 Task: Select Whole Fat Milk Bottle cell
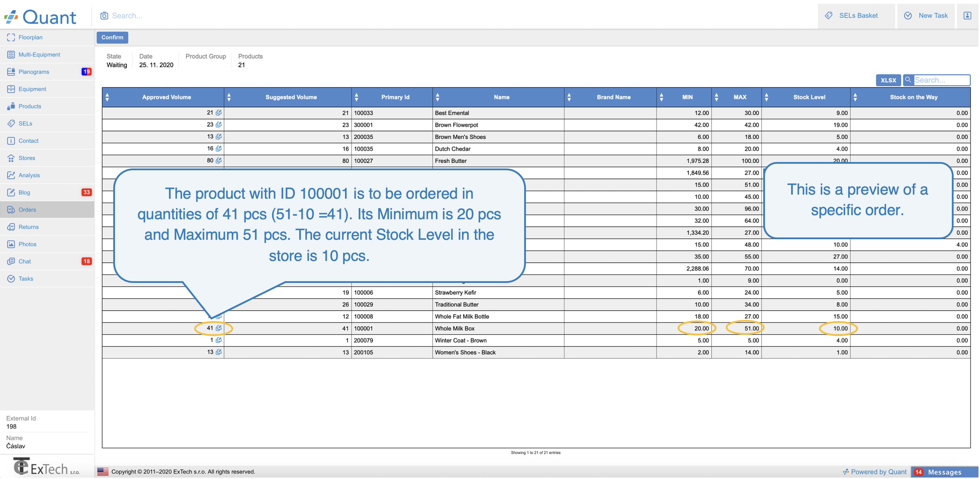(498, 316)
